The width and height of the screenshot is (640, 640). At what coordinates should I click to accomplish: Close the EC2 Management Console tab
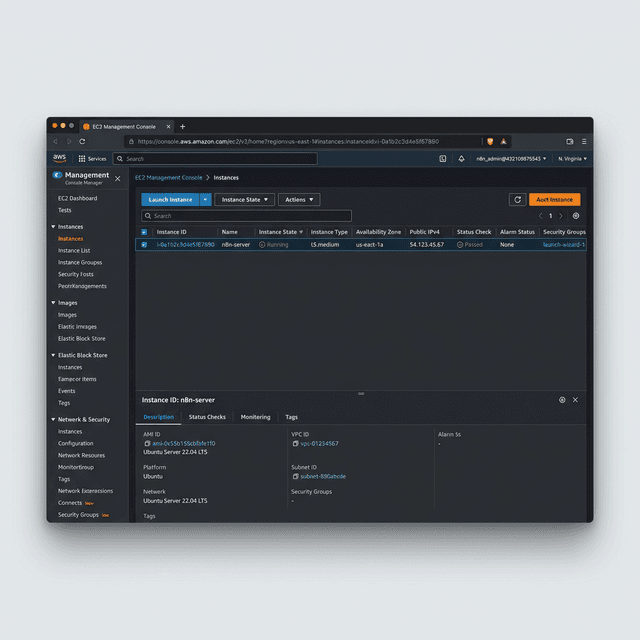(x=168, y=127)
